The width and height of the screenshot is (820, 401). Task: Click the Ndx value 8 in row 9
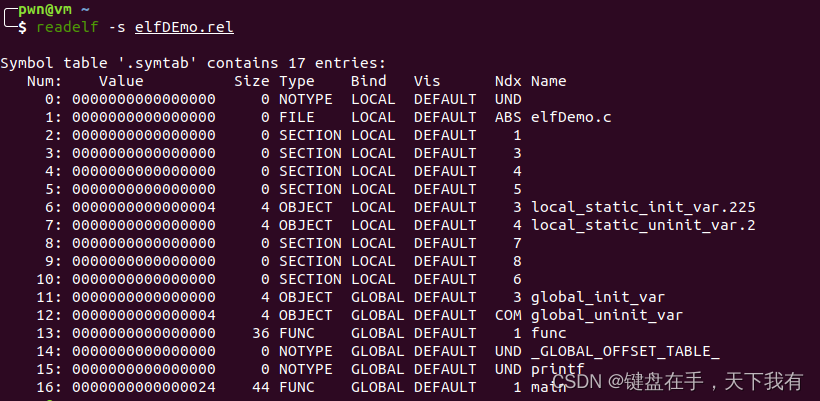517,261
